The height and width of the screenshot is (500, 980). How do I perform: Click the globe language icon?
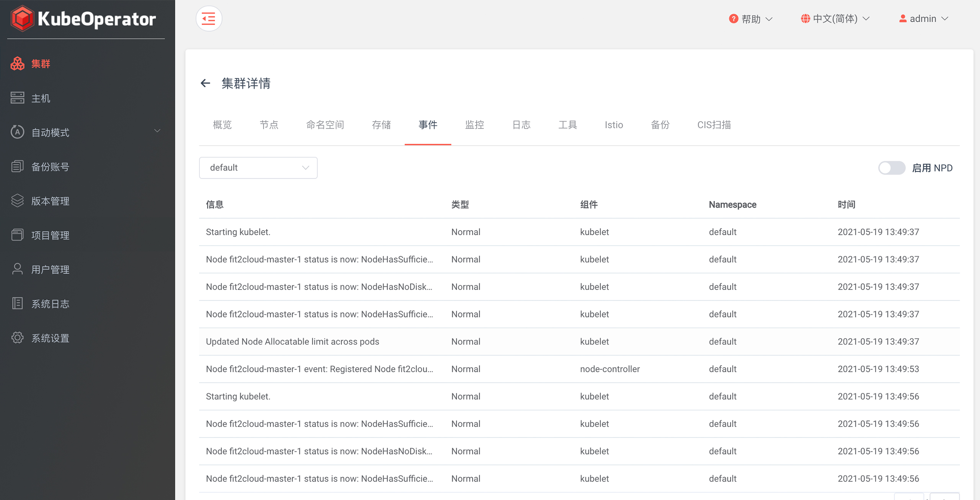click(x=805, y=18)
